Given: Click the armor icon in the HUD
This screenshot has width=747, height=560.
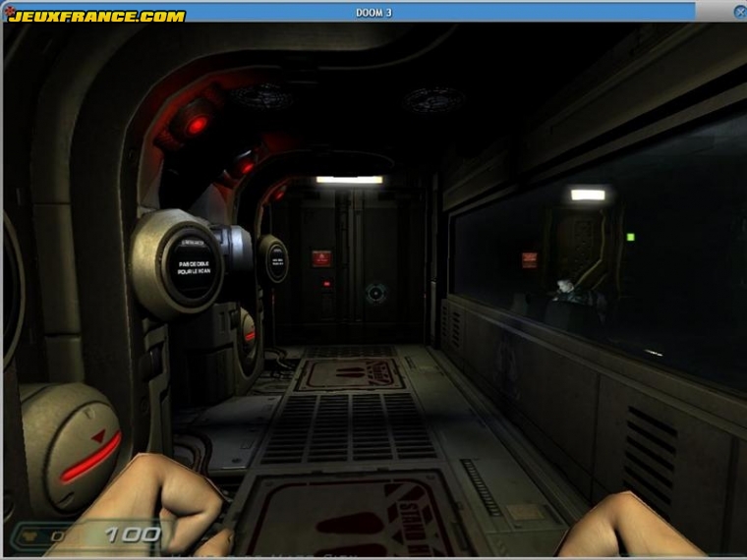Looking at the screenshot, I should 30,536.
